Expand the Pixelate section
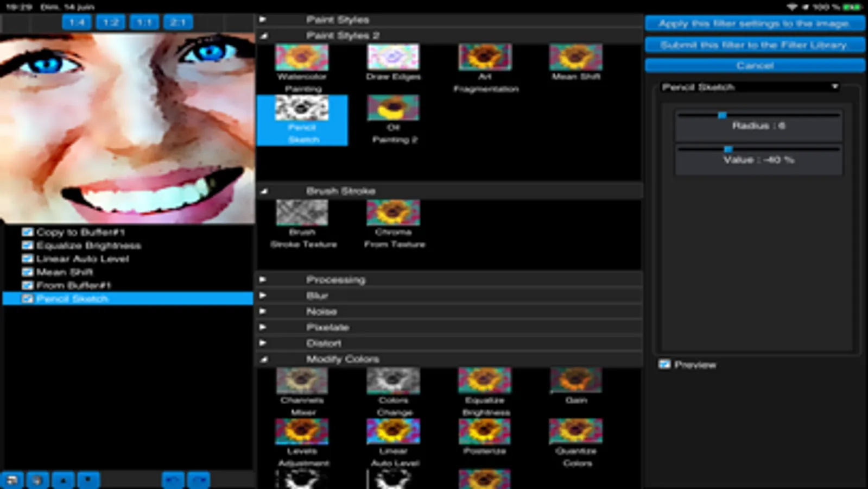The height and width of the screenshot is (489, 868). click(x=263, y=327)
